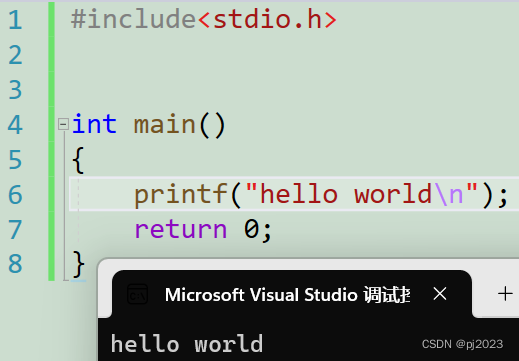Click the <stdio.h> header name
The image size is (519, 361).
267,19
